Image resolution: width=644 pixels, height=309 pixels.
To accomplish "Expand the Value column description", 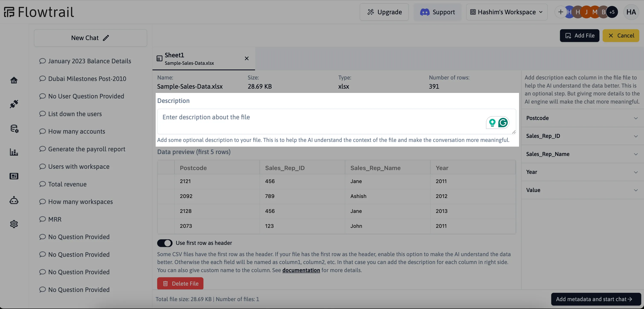I will (583, 190).
